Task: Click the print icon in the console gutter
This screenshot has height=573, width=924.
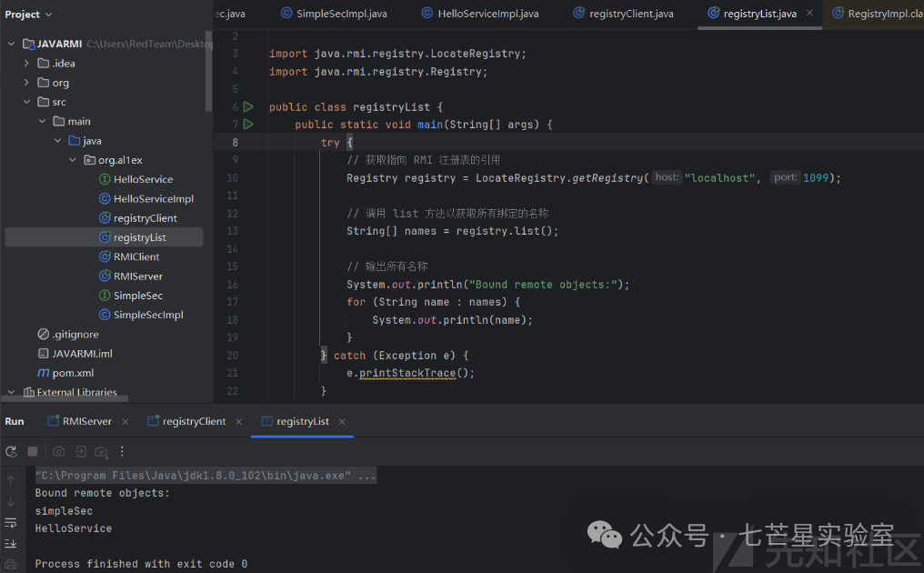Action: 11,565
